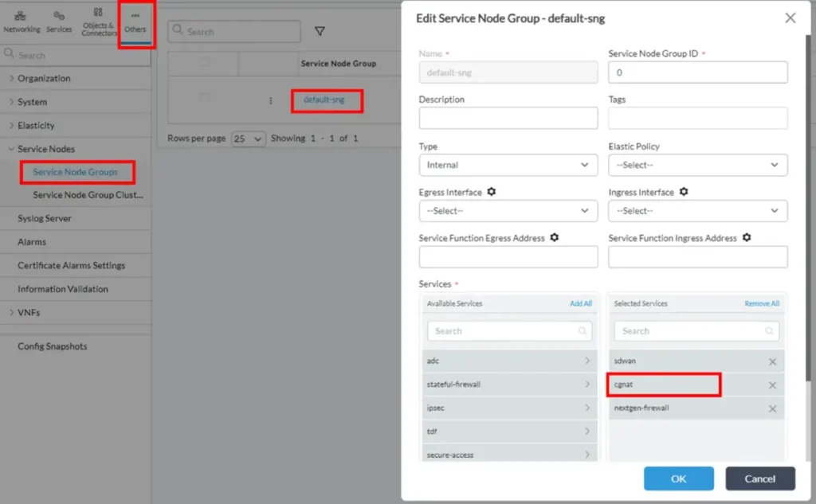Remove the cgnat selected service
This screenshot has width=816, height=504.
[x=771, y=385]
